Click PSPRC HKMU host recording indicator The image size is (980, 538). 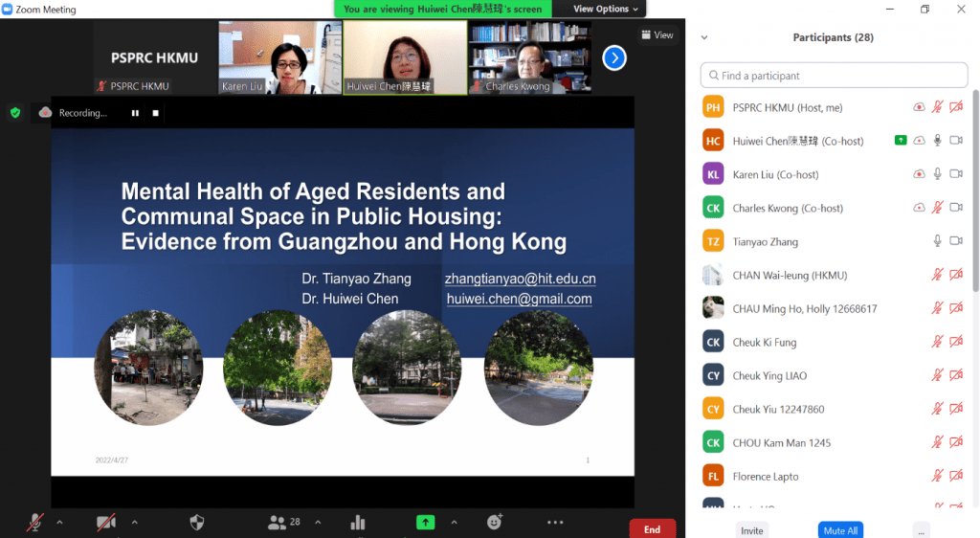[x=919, y=107]
